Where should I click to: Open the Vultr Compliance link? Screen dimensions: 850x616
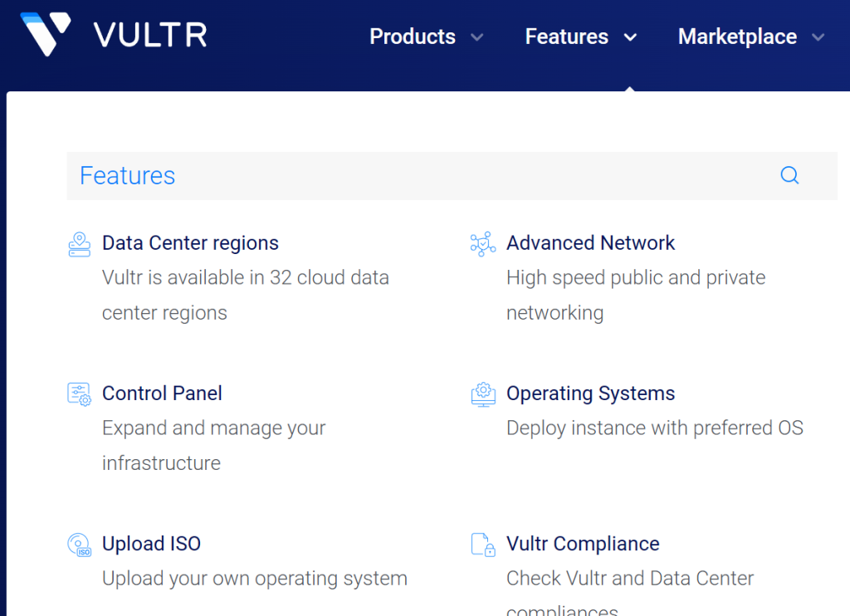click(583, 543)
